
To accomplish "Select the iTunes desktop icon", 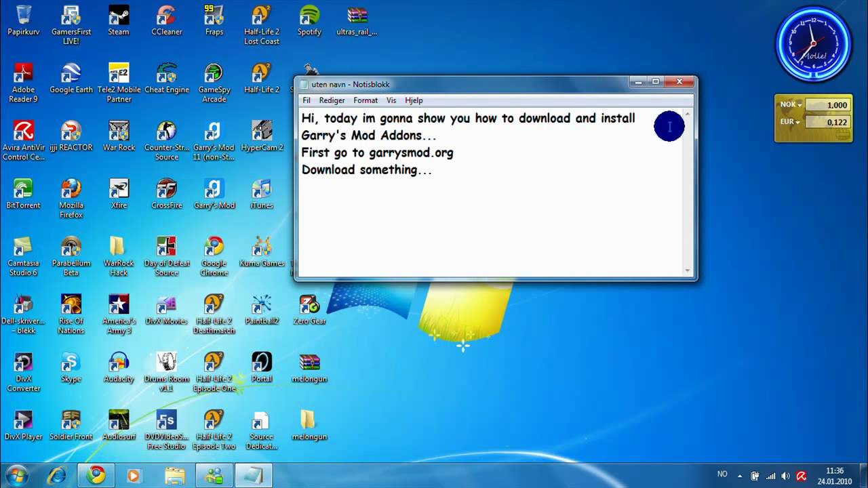I will (262, 194).
